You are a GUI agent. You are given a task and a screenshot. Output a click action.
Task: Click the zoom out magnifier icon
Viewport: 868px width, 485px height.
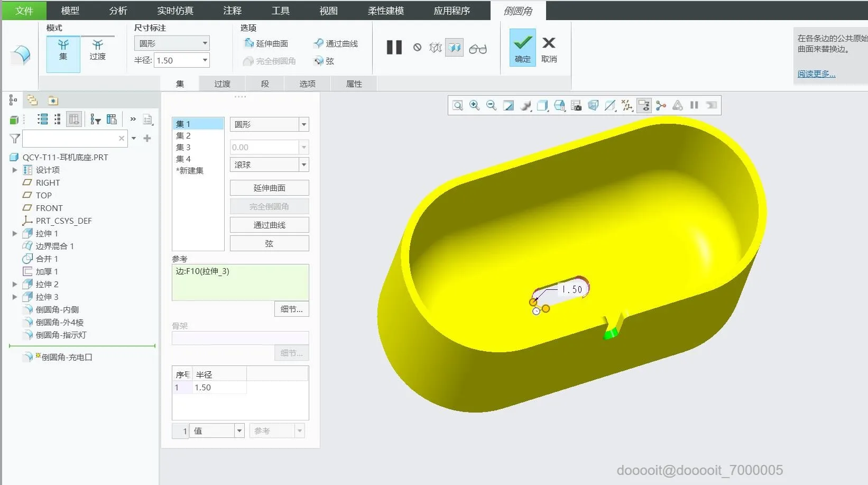(491, 105)
